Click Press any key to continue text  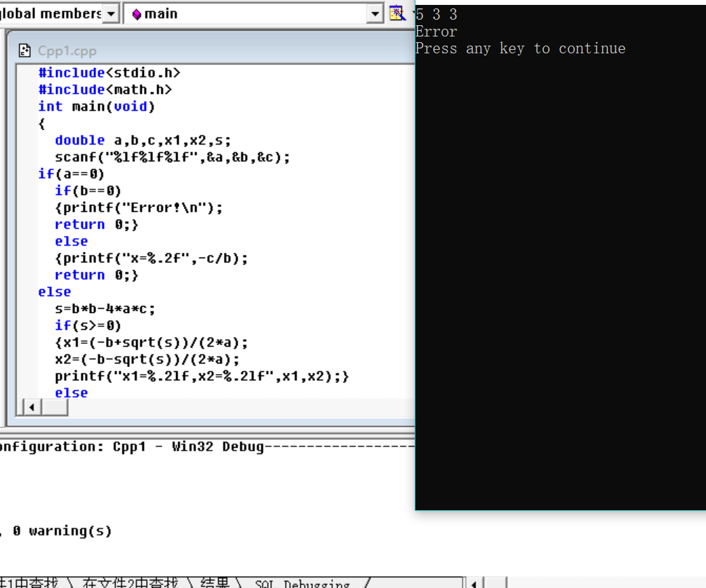point(521,48)
